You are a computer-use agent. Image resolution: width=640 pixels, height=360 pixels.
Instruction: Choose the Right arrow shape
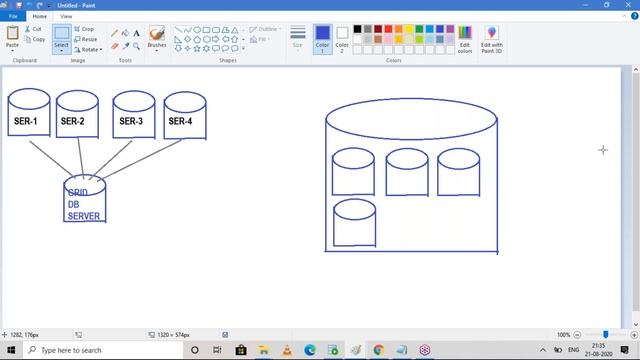(216, 39)
